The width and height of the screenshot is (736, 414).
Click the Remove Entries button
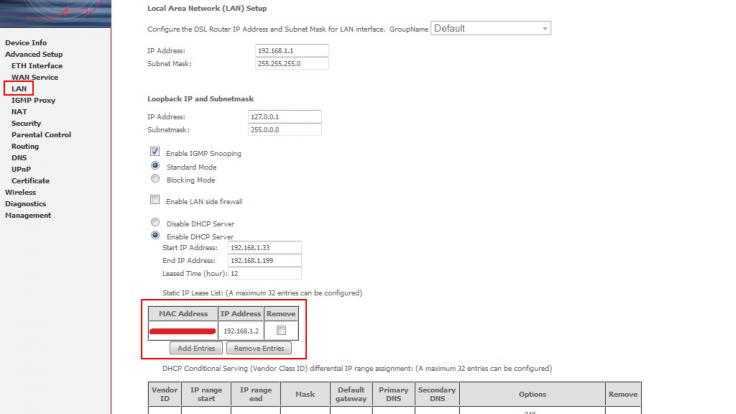(x=259, y=349)
